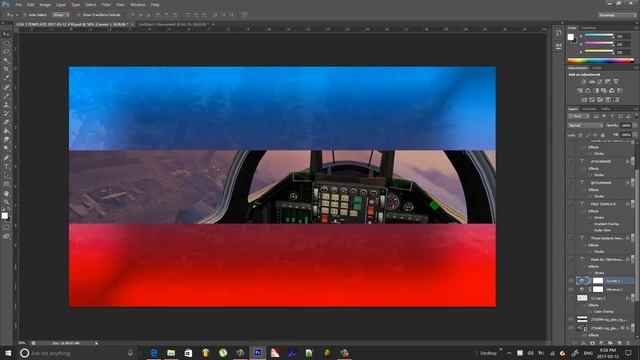640x360 pixels.
Task: Add a Curves adjustment from Adjustments panel
Action: [600, 82]
